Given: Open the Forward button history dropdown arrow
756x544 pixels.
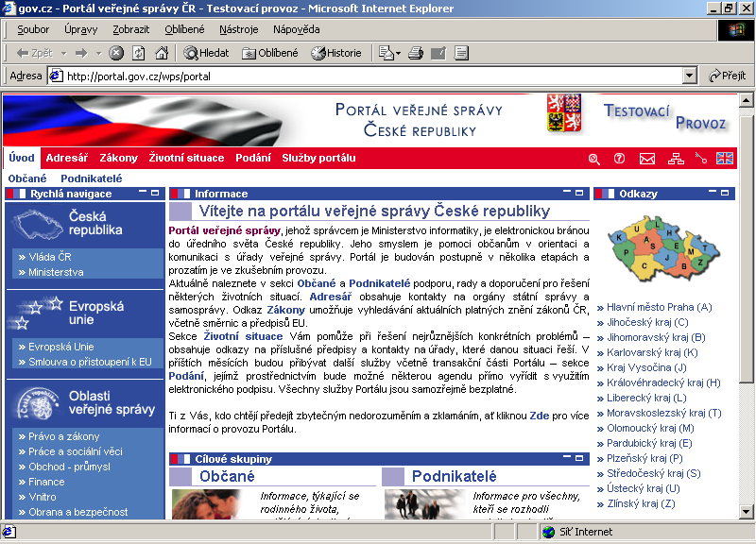Looking at the screenshot, I should (x=99, y=53).
